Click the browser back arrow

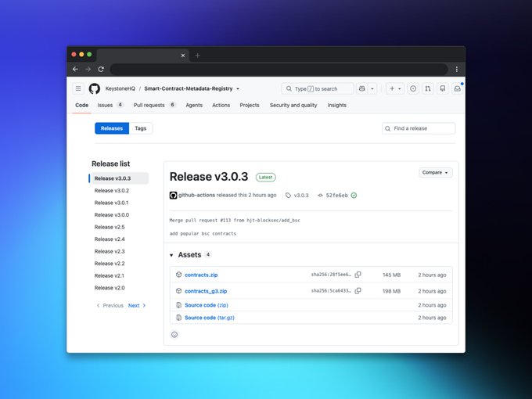point(75,69)
